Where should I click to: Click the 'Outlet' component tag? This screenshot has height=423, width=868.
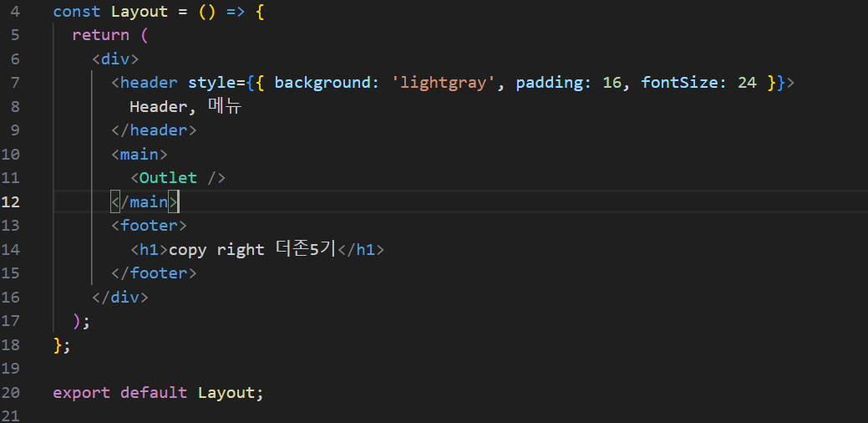point(168,178)
